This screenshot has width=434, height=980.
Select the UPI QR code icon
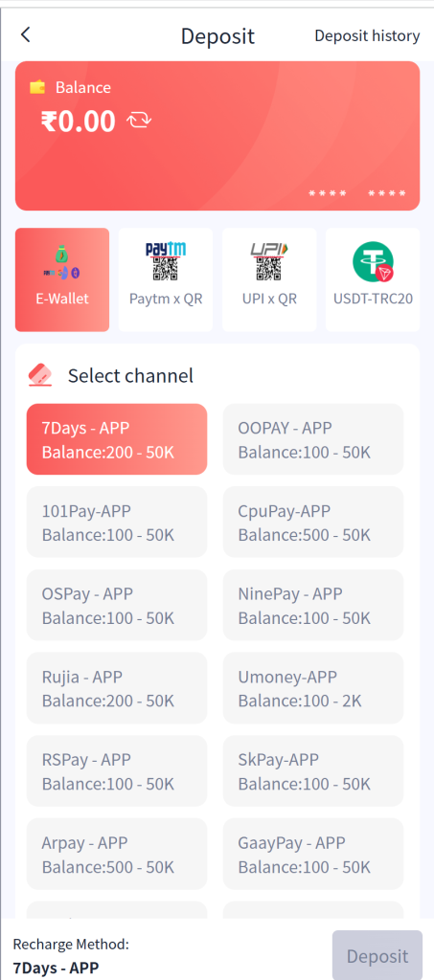pos(269,261)
